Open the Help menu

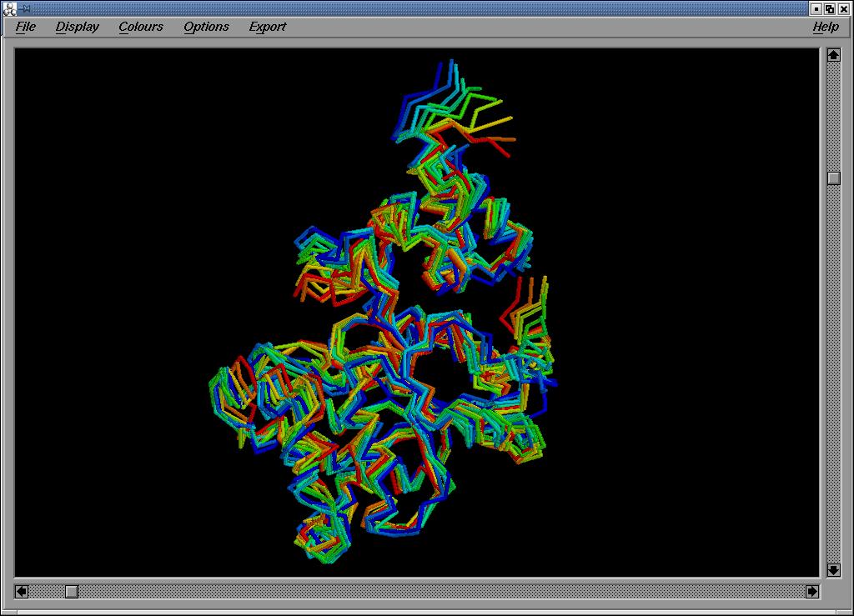pyautogui.click(x=825, y=27)
